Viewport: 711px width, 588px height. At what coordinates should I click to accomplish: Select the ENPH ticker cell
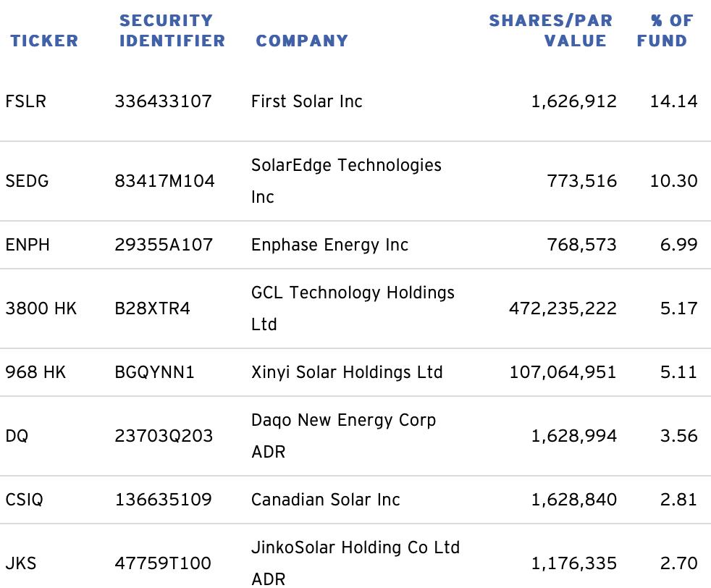point(28,245)
